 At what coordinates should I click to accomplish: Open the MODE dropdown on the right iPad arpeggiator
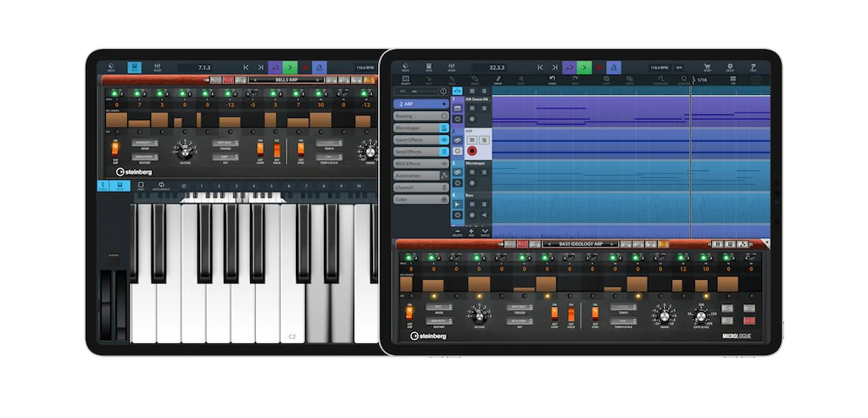click(x=438, y=307)
